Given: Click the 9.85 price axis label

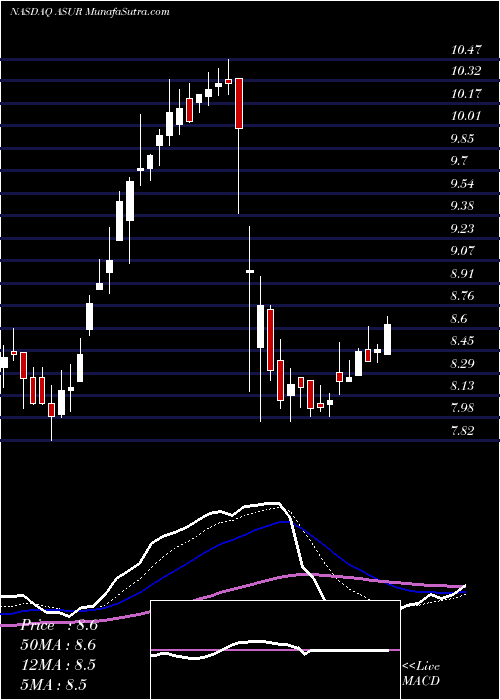Looking at the screenshot, I should (x=462, y=138).
